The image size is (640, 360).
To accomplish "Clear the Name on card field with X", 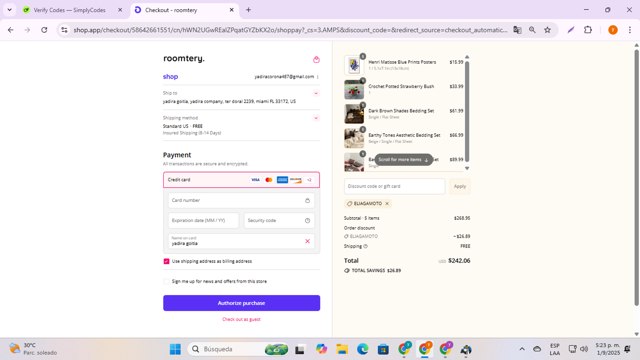I will pos(307,241).
